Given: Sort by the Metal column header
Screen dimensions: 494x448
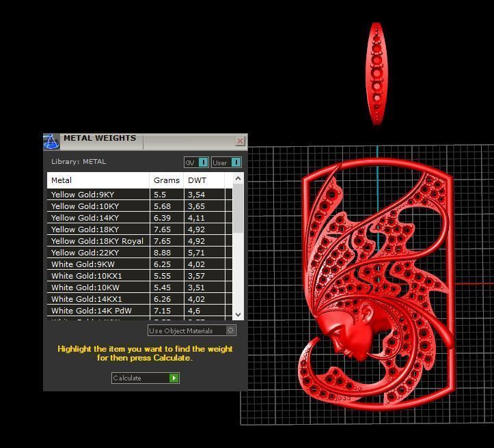Looking at the screenshot, I should (x=98, y=180).
